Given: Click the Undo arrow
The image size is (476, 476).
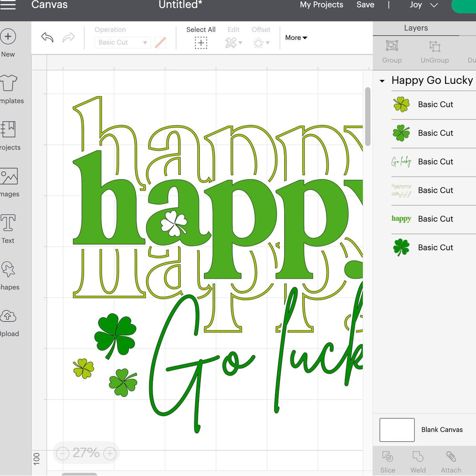Looking at the screenshot, I should pyautogui.click(x=47, y=38).
